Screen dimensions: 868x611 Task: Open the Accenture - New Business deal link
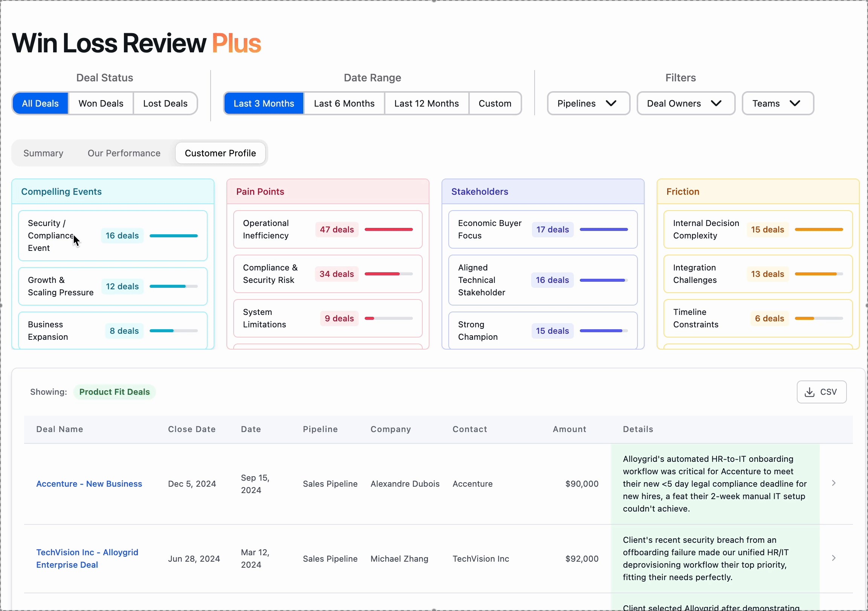pyautogui.click(x=89, y=484)
